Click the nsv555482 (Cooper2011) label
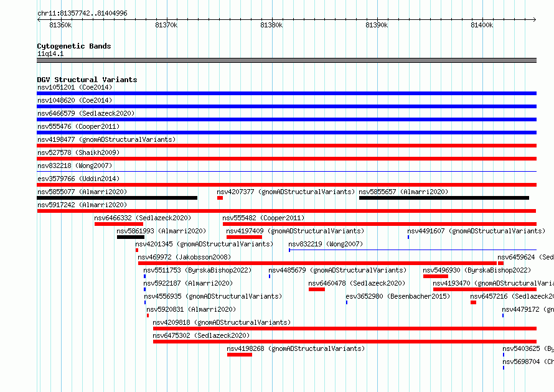The width and height of the screenshot is (554, 392). coord(263,218)
